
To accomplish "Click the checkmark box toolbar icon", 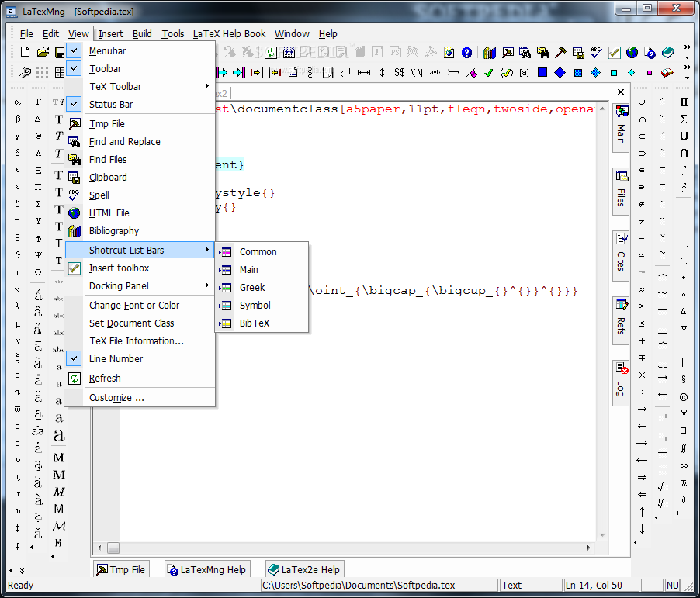I will [615, 53].
